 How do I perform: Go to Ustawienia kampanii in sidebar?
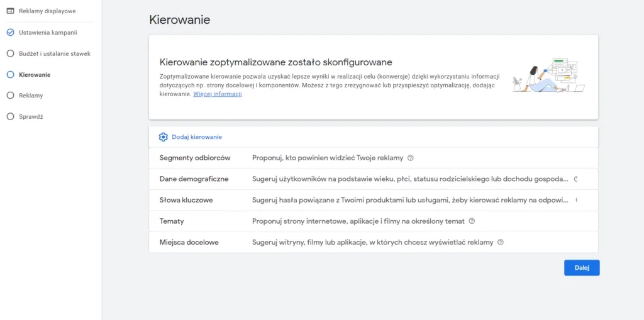point(48,33)
